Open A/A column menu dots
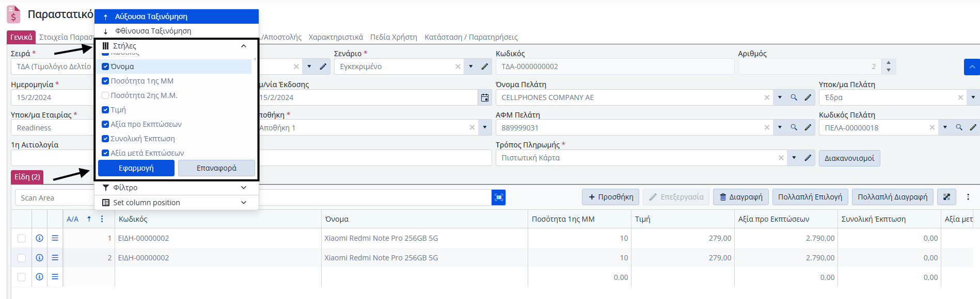The image size is (980, 299). [x=102, y=219]
